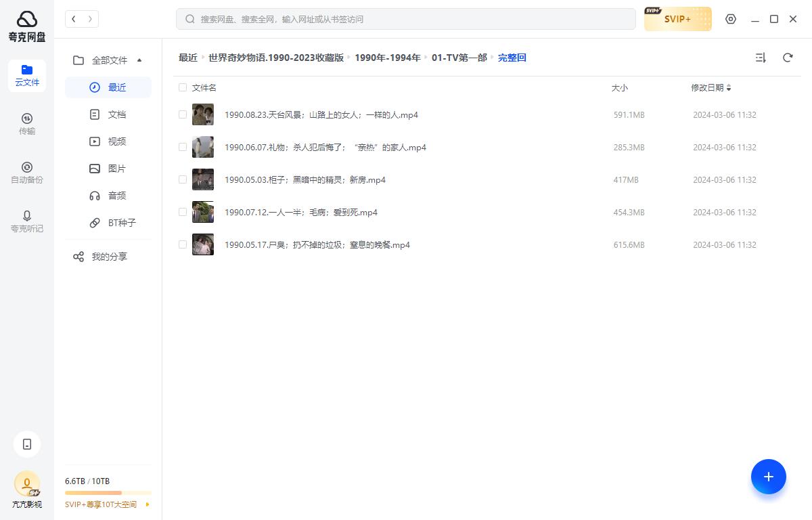Open the 完整回 link
The height and width of the screenshot is (520, 812).
click(512, 58)
